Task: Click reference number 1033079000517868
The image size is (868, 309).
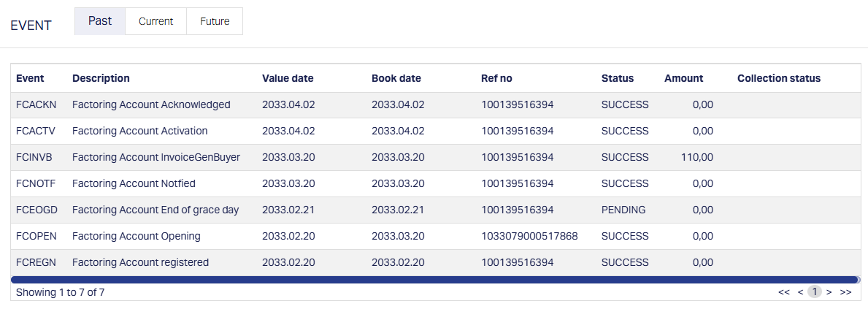Action: pos(529,236)
